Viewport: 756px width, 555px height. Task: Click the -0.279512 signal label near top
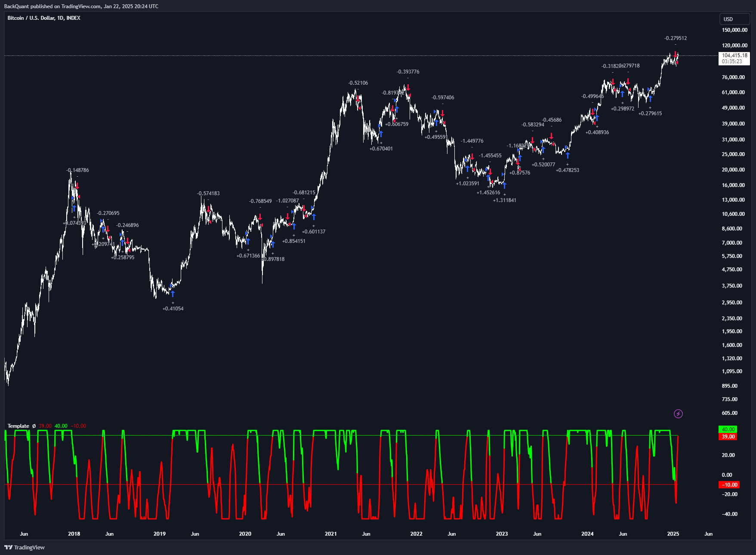point(676,38)
